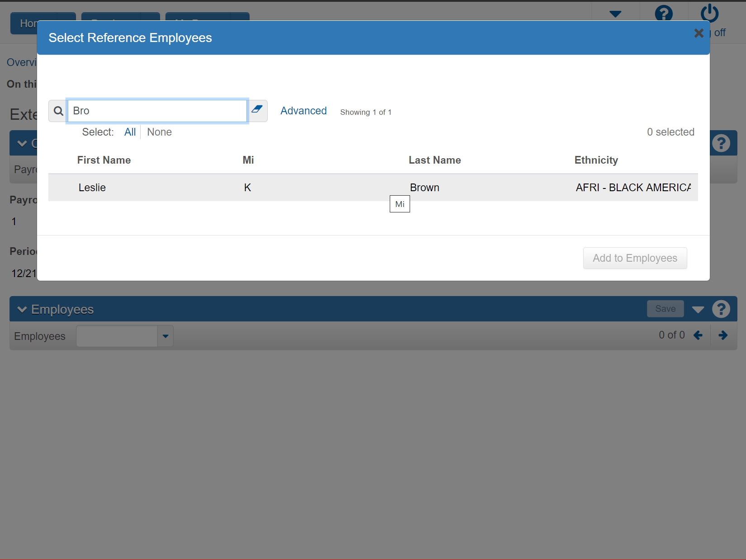The width and height of the screenshot is (746, 560).
Task: Go to next employee record arrow
Action: (x=723, y=335)
